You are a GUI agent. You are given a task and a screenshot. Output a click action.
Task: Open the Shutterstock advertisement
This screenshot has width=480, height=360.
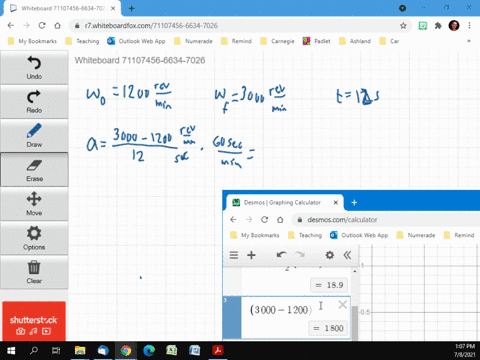point(34,321)
